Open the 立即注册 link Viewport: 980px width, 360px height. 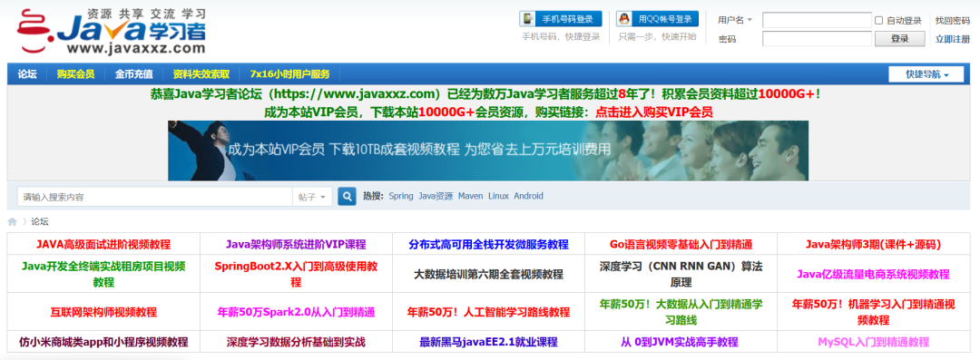coord(953,39)
